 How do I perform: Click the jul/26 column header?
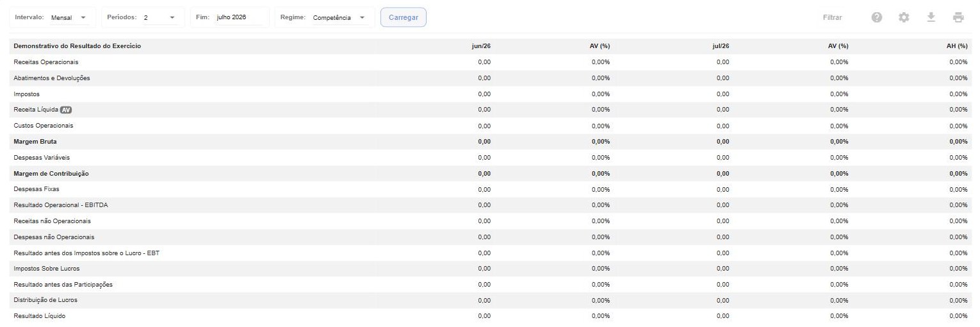(721, 46)
